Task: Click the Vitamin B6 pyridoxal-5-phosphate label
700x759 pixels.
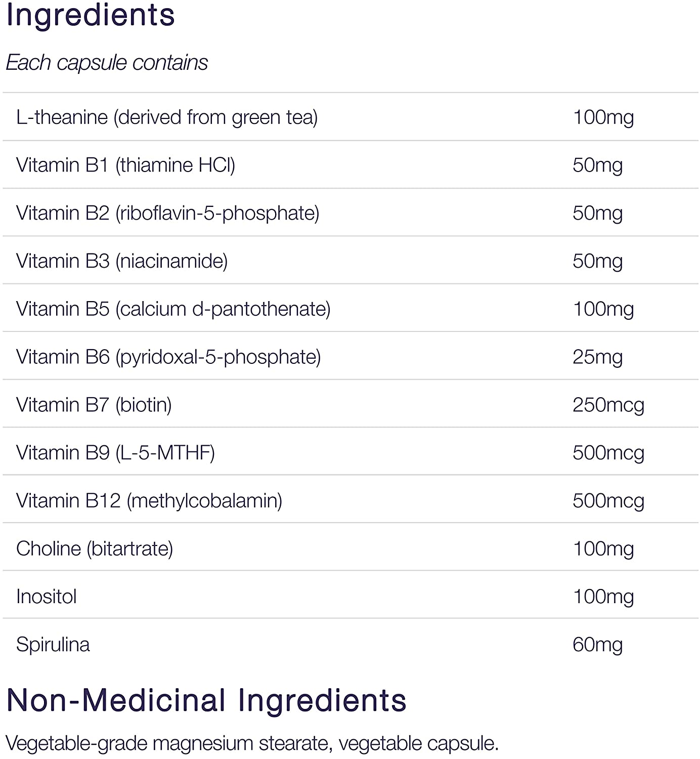Action: pyautogui.click(x=168, y=357)
